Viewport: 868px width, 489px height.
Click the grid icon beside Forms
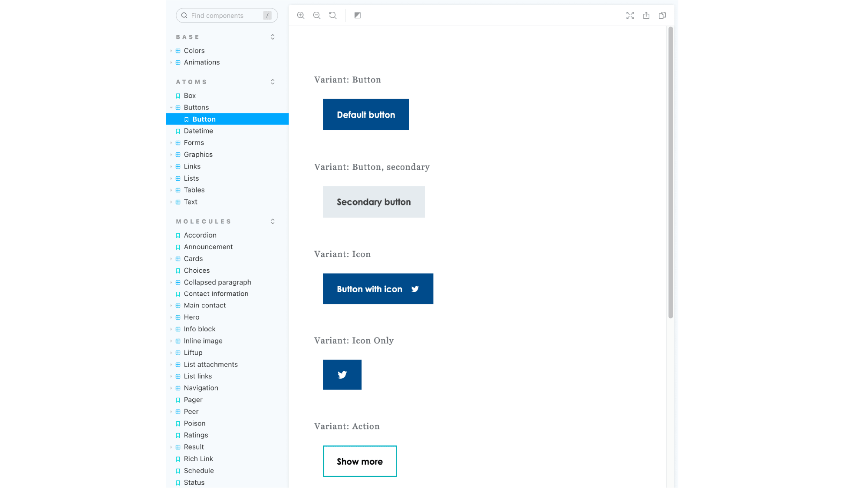(x=178, y=143)
